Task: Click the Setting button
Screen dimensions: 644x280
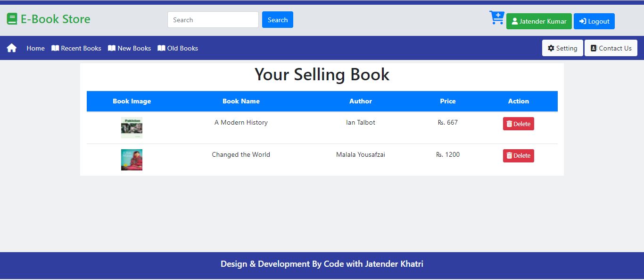Action: click(562, 48)
